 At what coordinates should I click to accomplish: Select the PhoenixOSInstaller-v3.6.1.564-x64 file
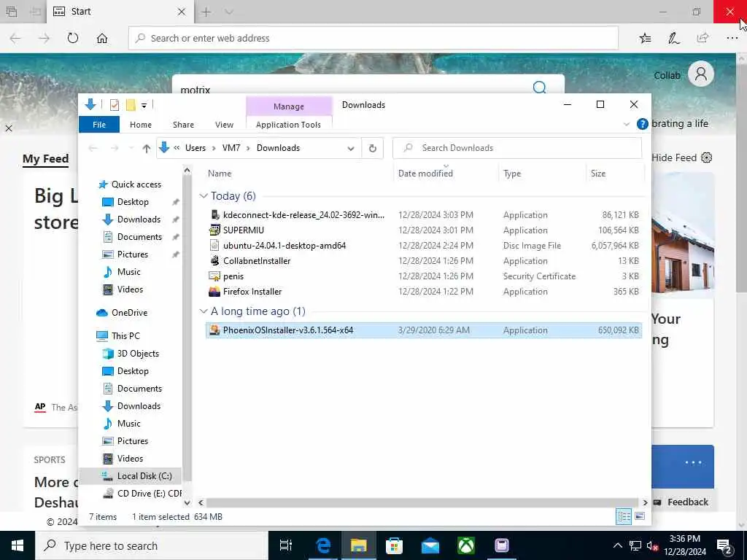coord(423,330)
